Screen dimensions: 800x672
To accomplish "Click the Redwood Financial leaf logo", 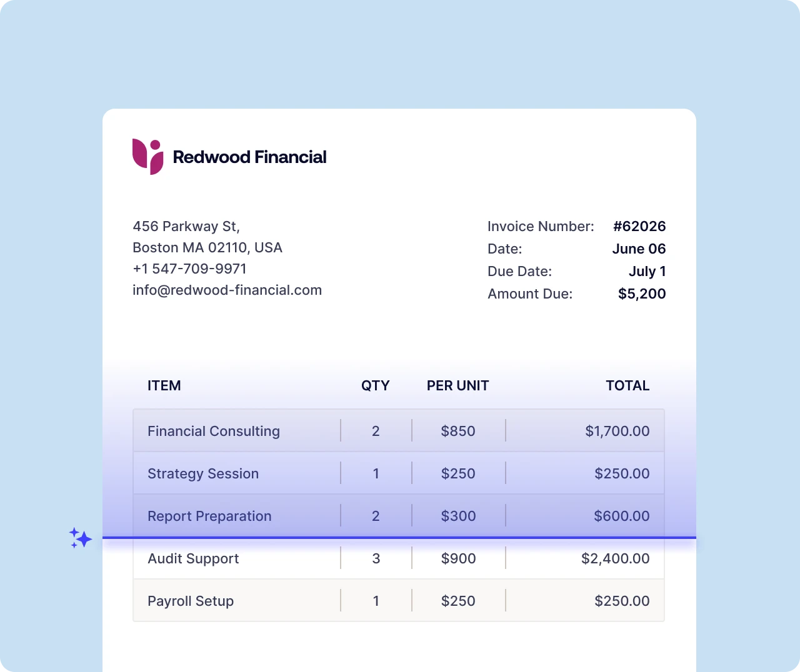I will pos(147,156).
